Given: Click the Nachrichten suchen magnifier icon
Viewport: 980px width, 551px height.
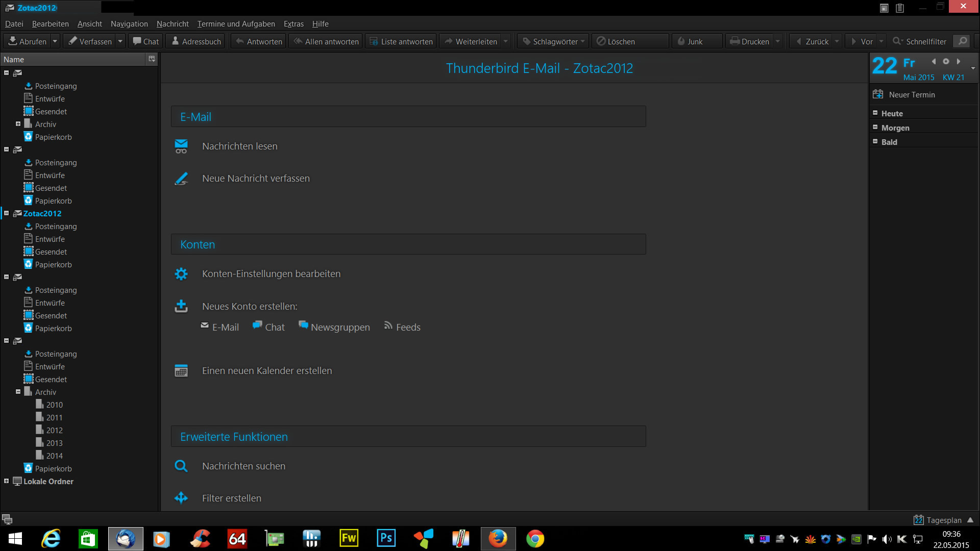Looking at the screenshot, I should 181,466.
